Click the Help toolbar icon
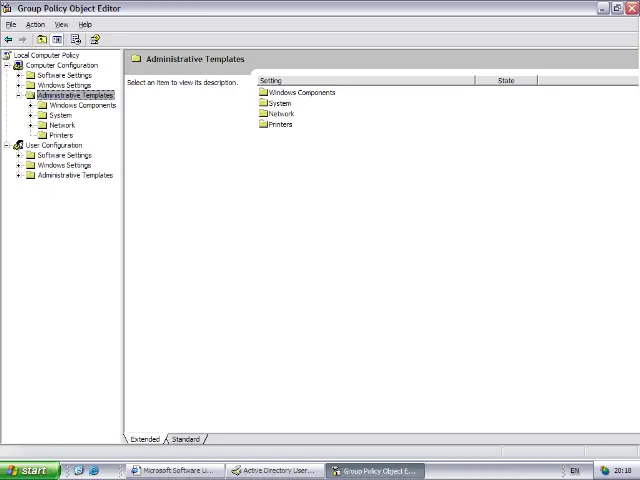The width and height of the screenshot is (640, 480). point(95,40)
